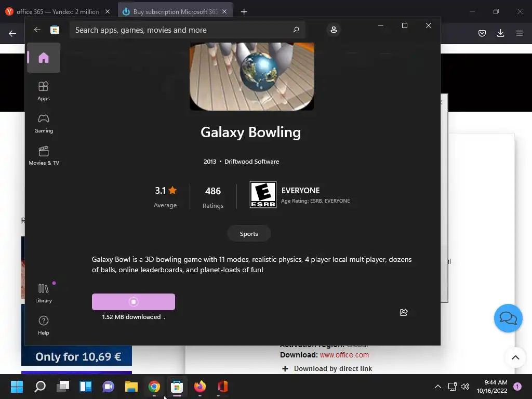Open the Windows Start menu
Screen dimensions: 532x399
(17, 387)
